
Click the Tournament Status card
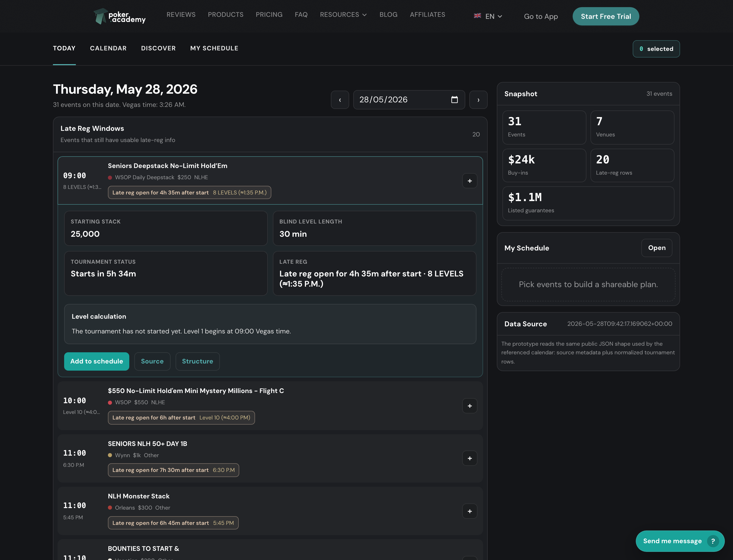(x=166, y=273)
